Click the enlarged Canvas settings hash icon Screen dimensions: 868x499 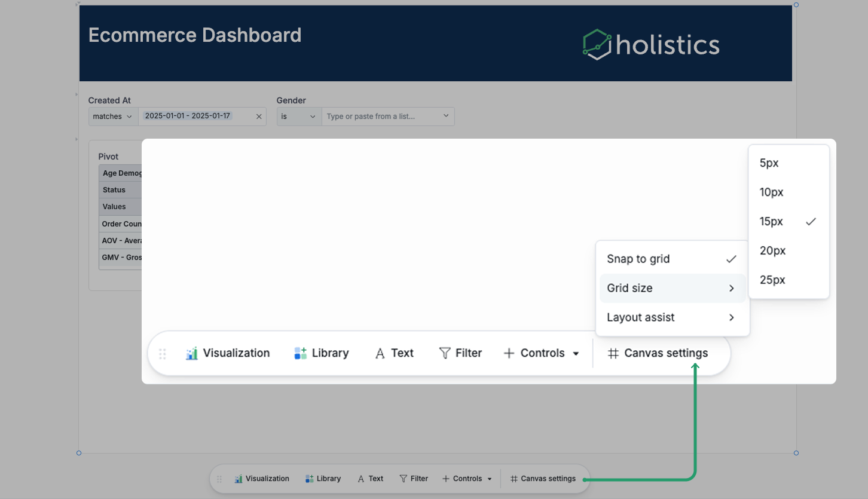613,353
